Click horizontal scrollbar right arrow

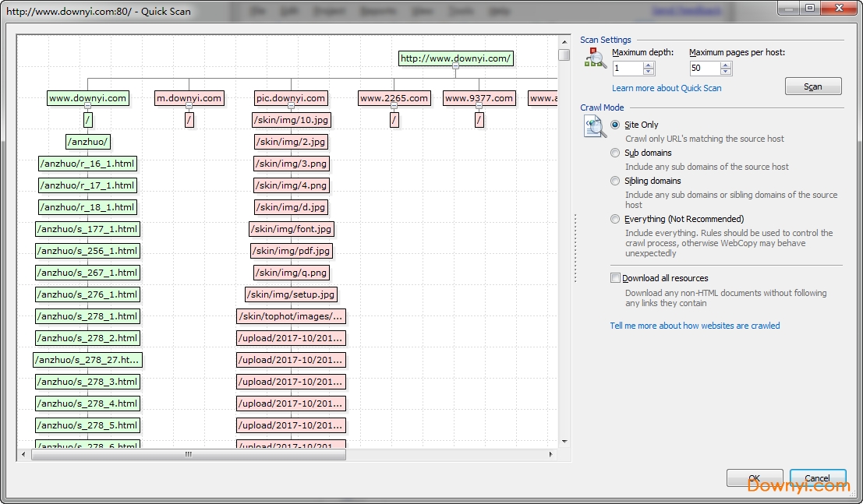(550, 454)
